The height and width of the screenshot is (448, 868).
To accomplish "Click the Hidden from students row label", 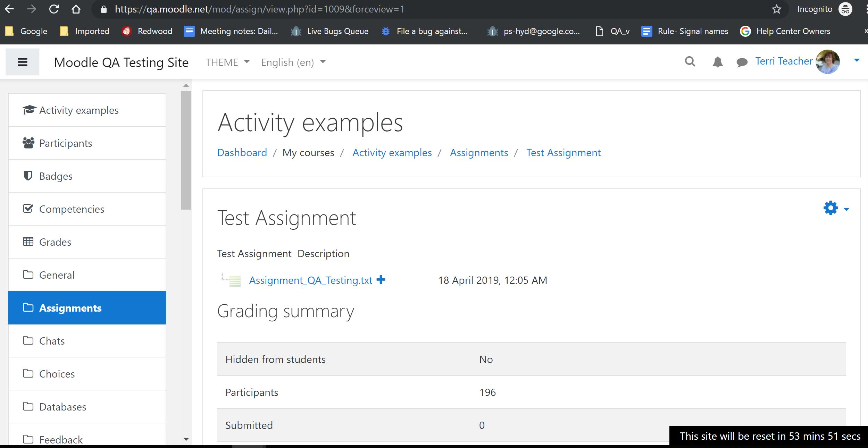I will [x=275, y=360].
